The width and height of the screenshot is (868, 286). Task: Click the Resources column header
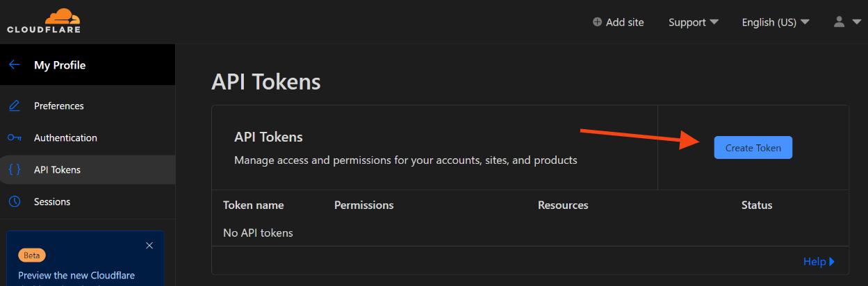pos(563,205)
